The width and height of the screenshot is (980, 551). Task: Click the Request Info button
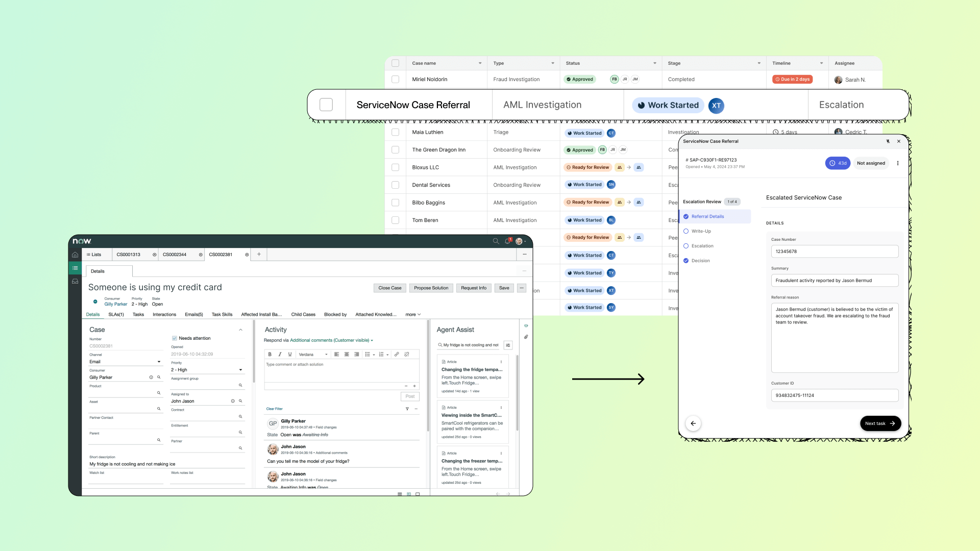[x=474, y=288]
